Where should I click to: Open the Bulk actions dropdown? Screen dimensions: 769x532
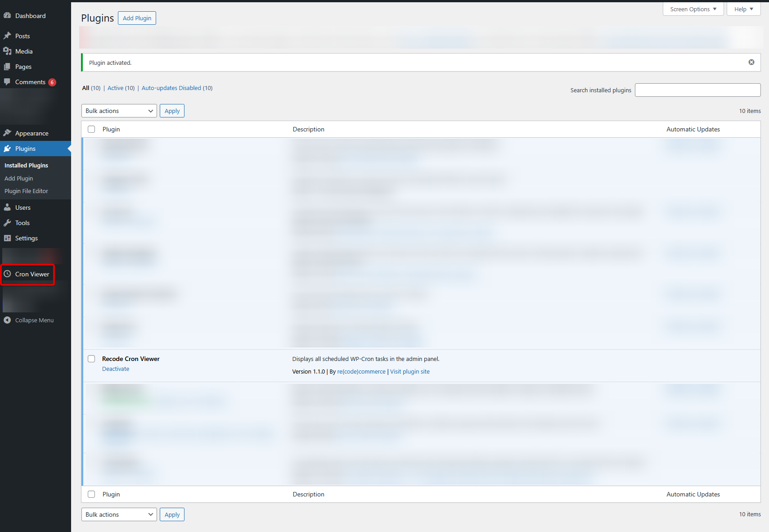[x=119, y=110]
